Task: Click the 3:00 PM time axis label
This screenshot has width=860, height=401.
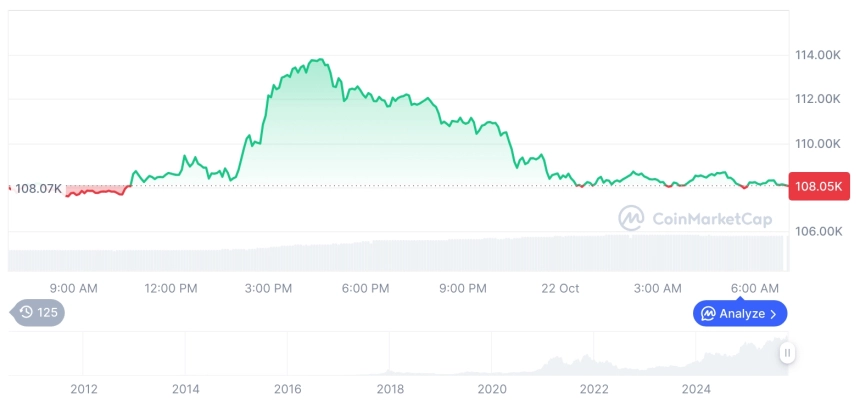Action: click(268, 288)
